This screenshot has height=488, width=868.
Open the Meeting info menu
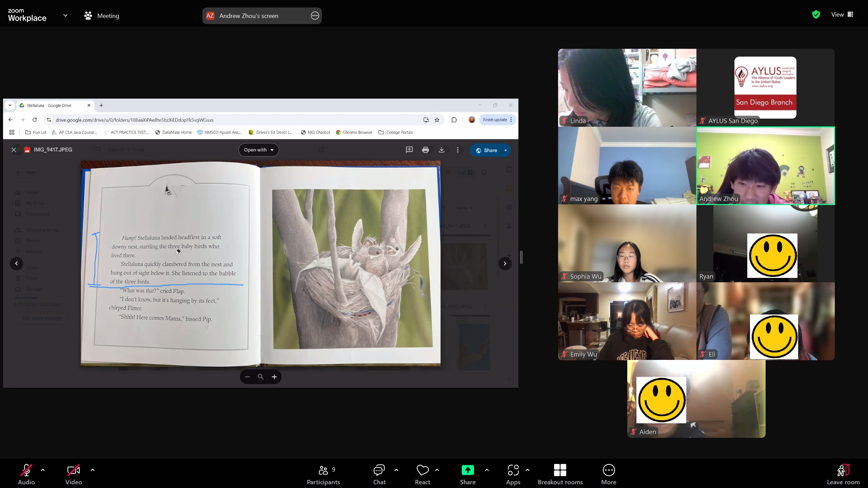point(102,16)
